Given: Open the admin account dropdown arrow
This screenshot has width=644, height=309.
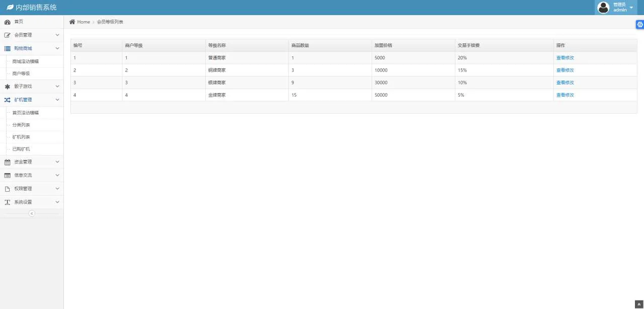Looking at the screenshot, I should coord(631,8).
